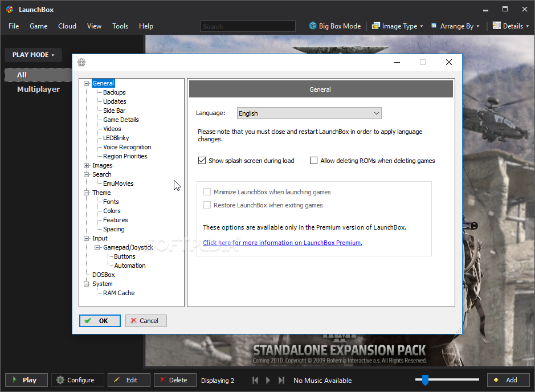The height and width of the screenshot is (392, 535).
Task: Open the Game menu
Action: pos(39,26)
